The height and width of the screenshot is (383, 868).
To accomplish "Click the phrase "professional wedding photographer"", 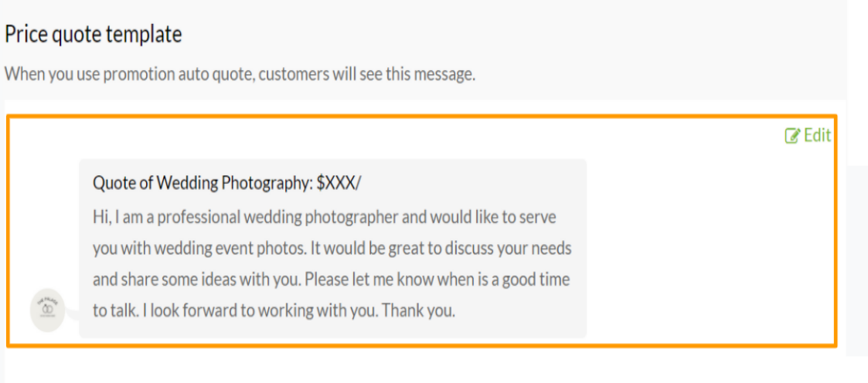I will coord(278,217).
